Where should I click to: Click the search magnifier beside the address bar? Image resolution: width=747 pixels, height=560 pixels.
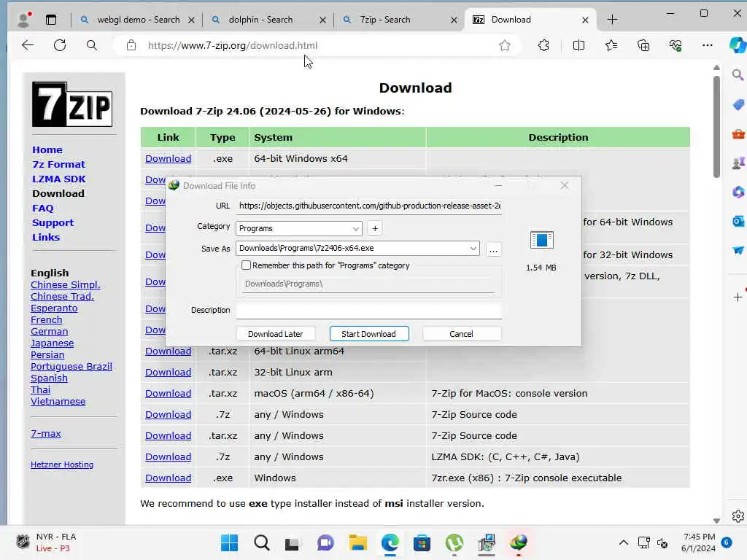91,45
